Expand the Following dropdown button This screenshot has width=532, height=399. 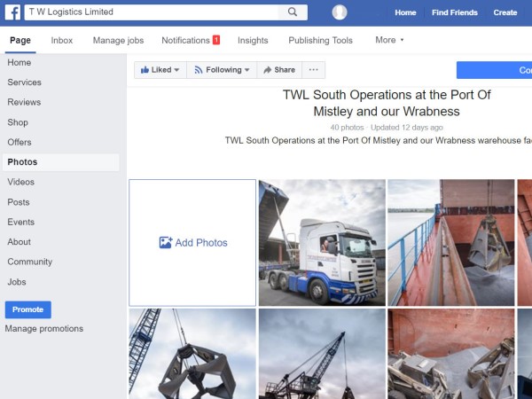pyautogui.click(x=222, y=70)
